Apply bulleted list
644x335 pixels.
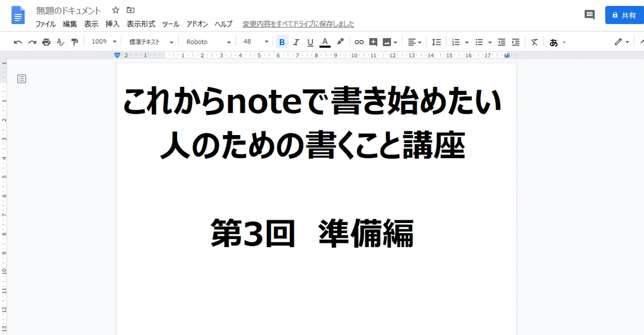point(479,42)
